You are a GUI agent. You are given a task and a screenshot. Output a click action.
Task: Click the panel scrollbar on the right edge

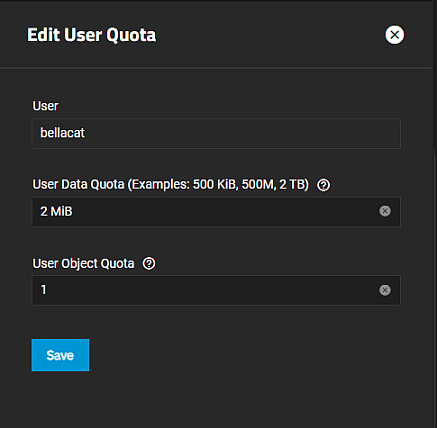pos(435,213)
